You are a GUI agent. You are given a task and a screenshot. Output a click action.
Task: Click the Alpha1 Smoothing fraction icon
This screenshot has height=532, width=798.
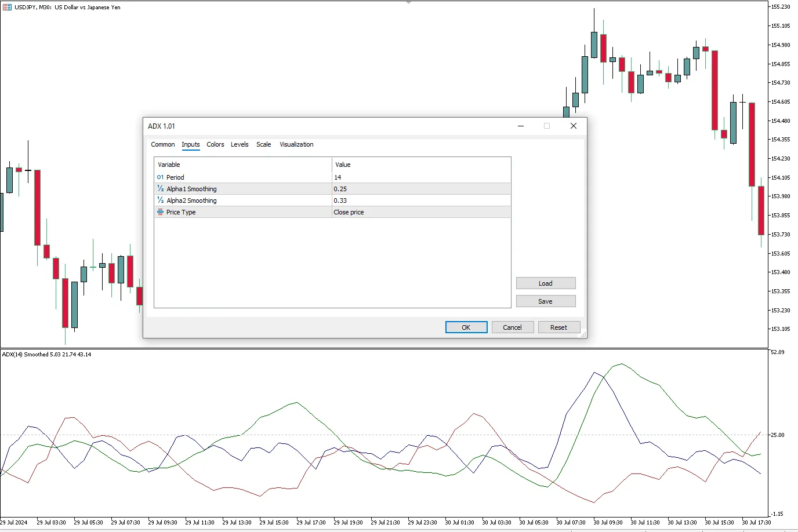[x=161, y=189]
